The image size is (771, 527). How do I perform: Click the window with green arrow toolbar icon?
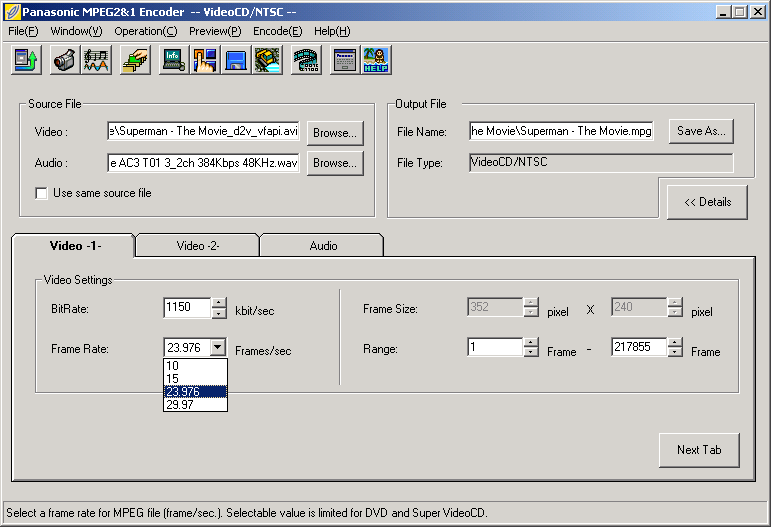pyautogui.click(x=26, y=60)
